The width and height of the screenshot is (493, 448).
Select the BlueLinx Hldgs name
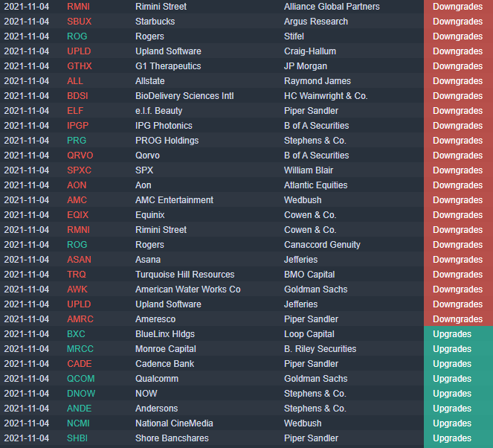pos(165,334)
